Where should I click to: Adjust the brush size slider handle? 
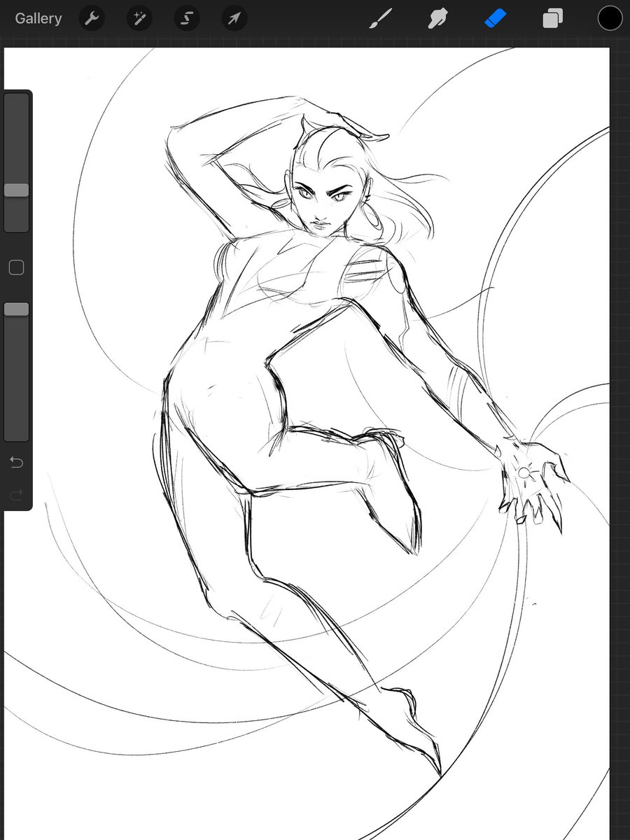tap(16, 190)
